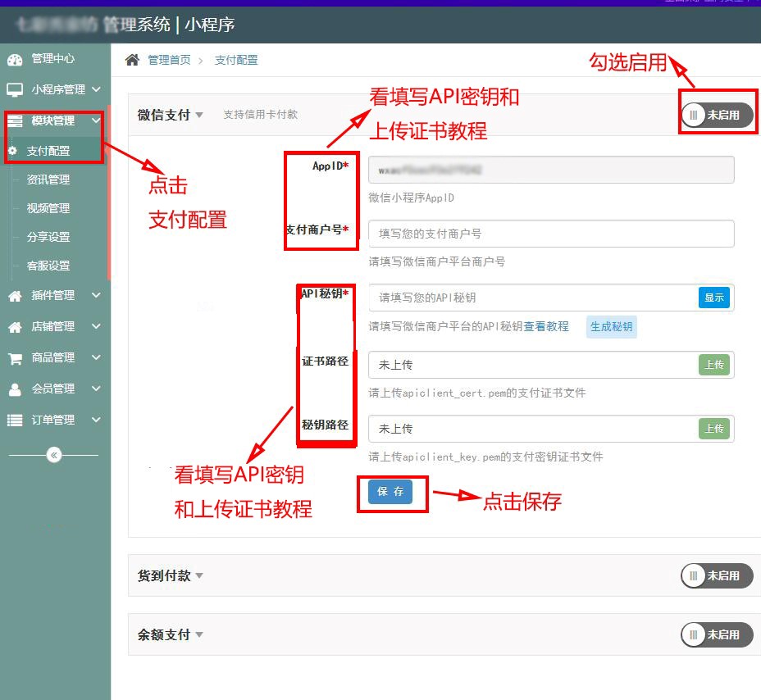Open the 视频管理 submenu item
761x700 pixels.
pos(48,208)
